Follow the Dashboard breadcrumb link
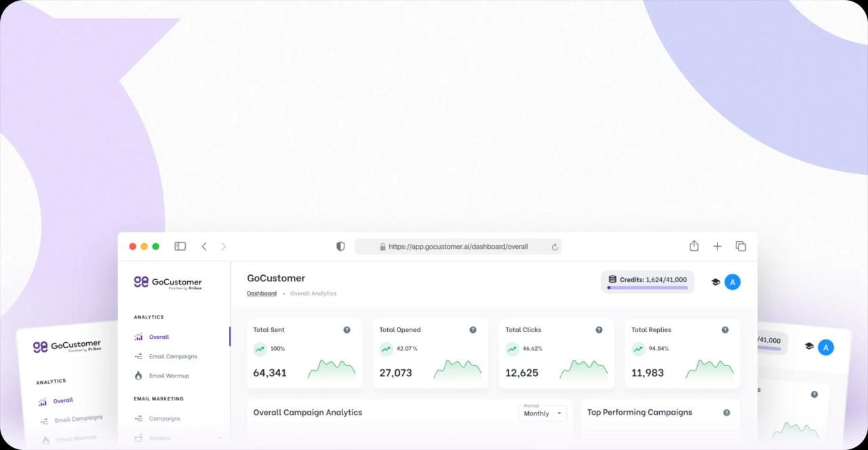The width and height of the screenshot is (868, 450). 262,293
